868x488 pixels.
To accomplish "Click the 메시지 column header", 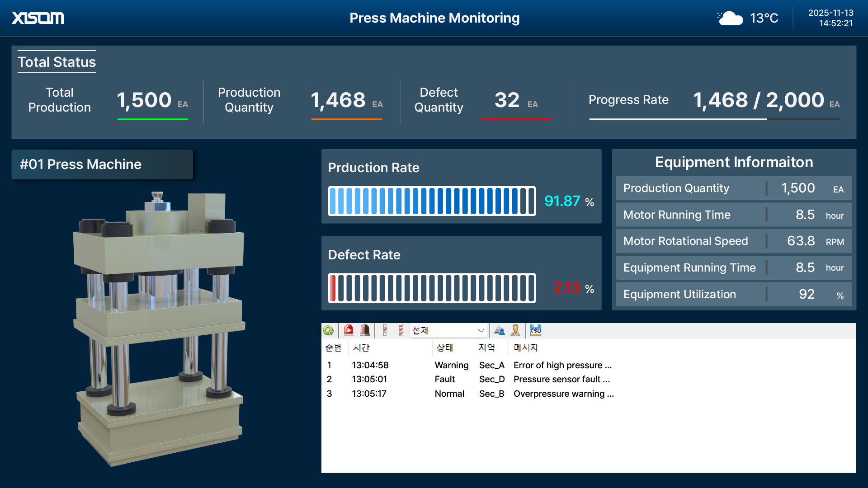I will click(525, 347).
